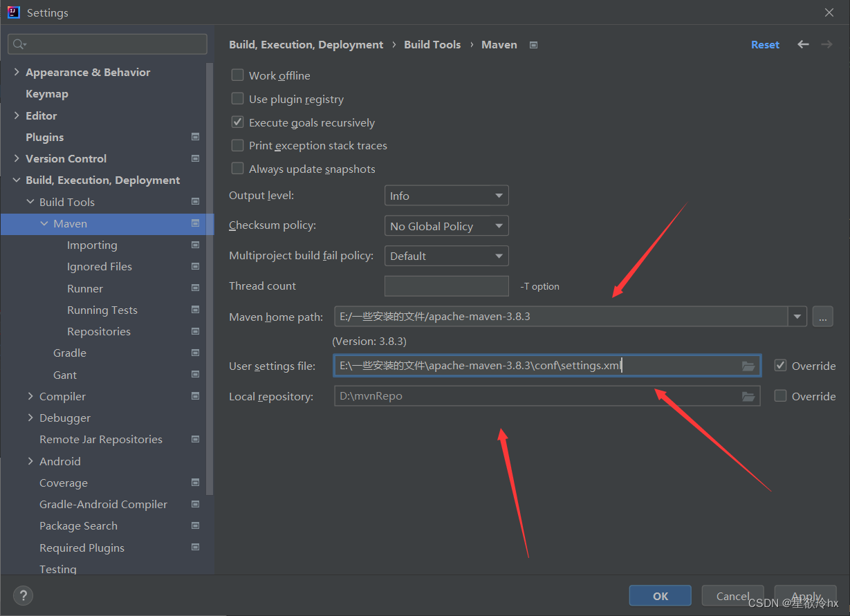This screenshot has width=850, height=616.
Task: Click the project-level icon beside Coverage
Action: point(196,483)
